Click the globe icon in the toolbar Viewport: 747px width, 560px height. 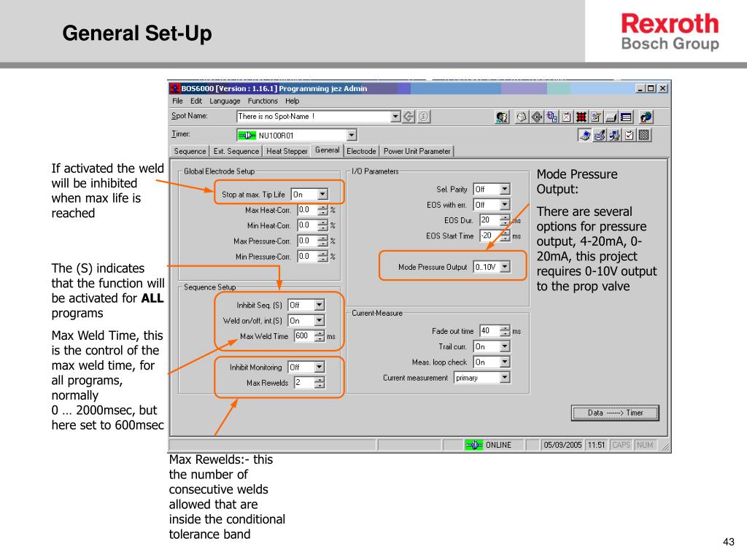(x=646, y=117)
